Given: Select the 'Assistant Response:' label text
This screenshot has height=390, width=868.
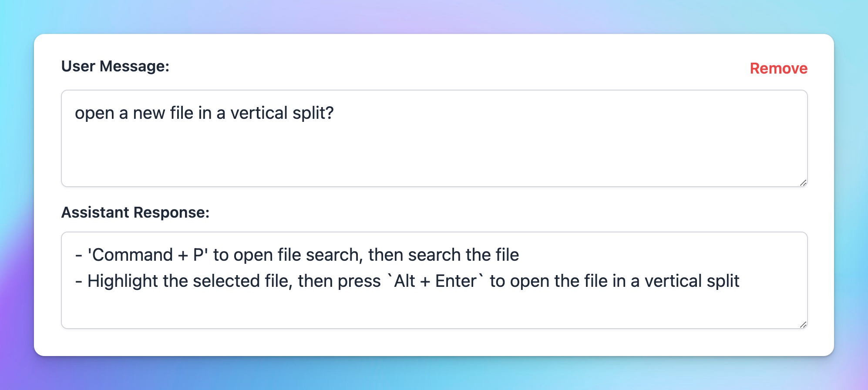Looking at the screenshot, I should (x=135, y=212).
